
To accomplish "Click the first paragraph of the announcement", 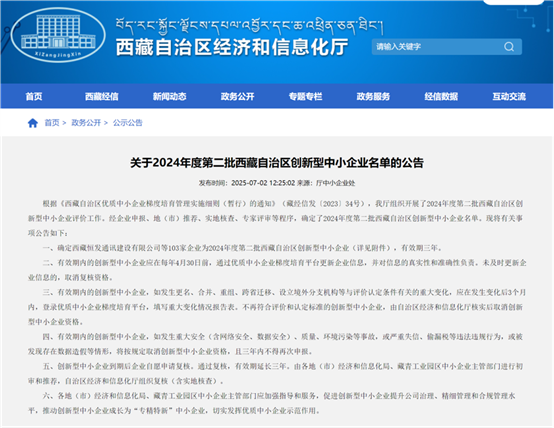I will click(x=277, y=218).
